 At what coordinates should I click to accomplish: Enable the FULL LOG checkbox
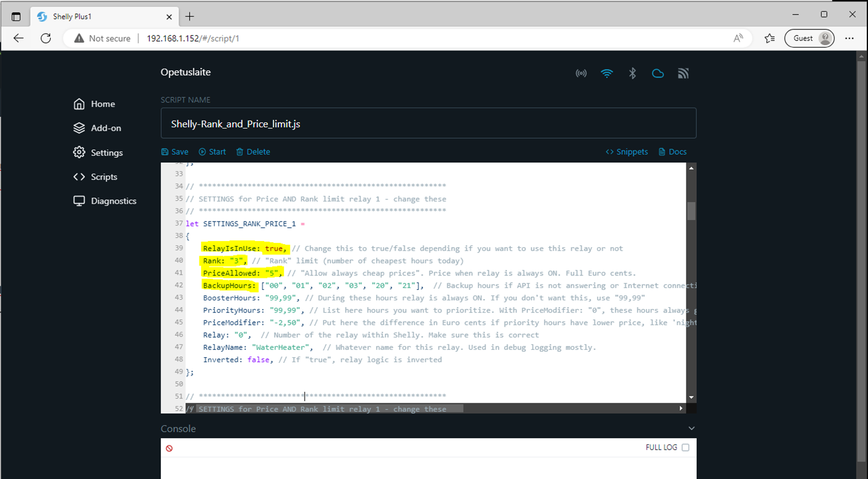point(685,448)
